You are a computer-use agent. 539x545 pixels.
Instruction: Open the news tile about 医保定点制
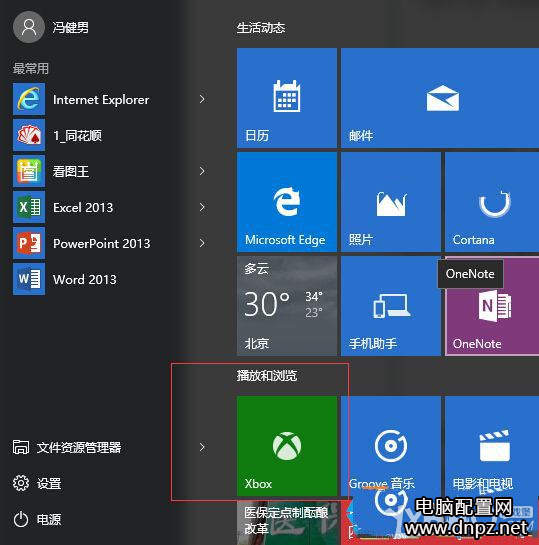click(287, 523)
